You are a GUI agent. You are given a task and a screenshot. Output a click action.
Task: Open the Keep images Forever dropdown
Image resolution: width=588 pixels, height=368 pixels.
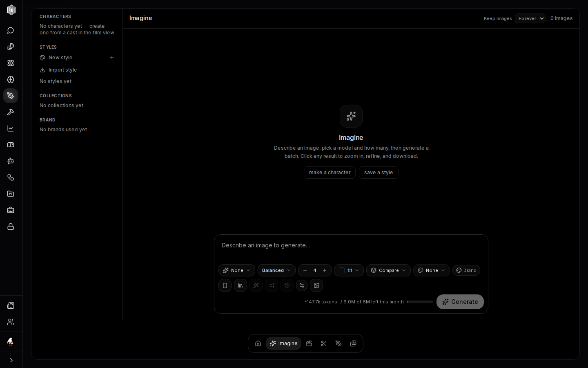(x=530, y=18)
